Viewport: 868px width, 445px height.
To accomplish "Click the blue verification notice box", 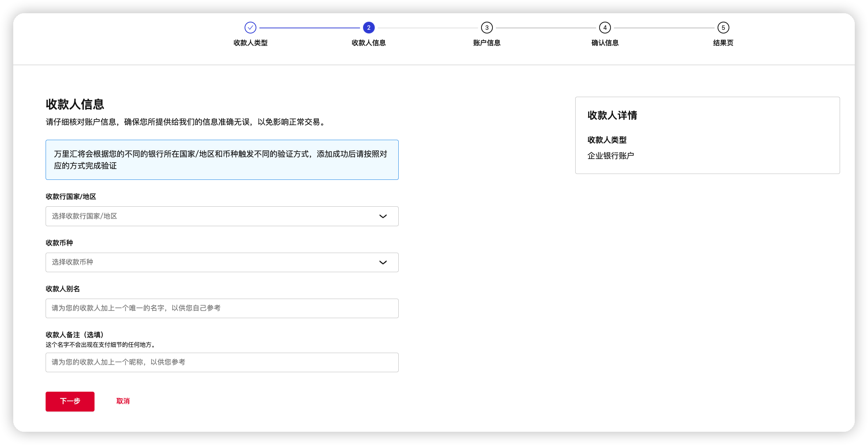I will [222, 160].
